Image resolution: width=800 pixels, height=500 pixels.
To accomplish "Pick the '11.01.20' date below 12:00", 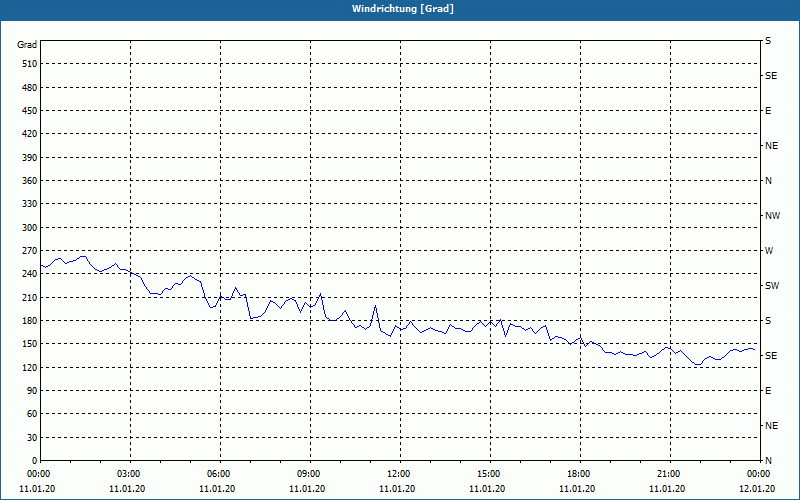I will (397, 489).
